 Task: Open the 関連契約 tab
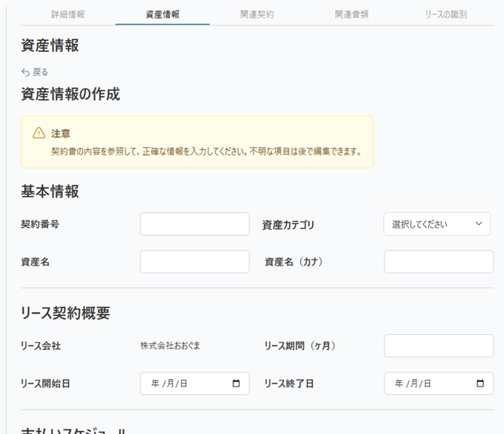(x=257, y=14)
